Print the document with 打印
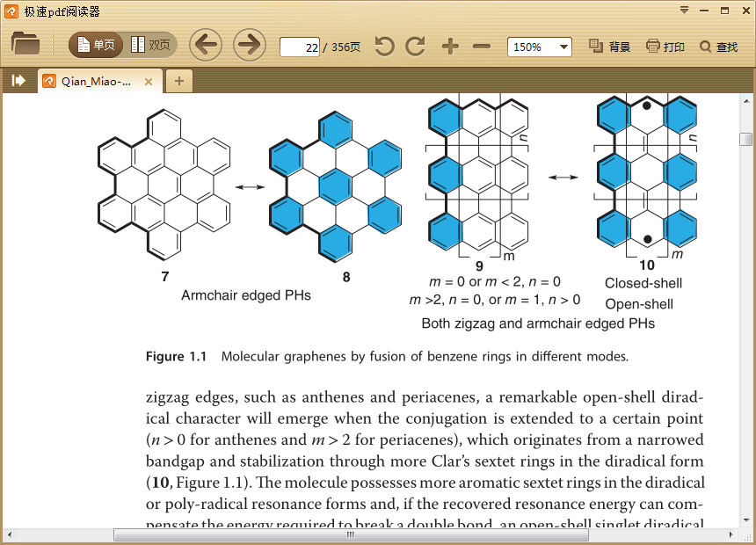This screenshot has width=756, height=545. (x=665, y=47)
